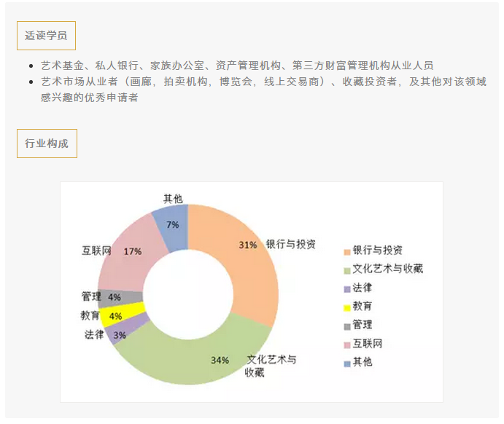Viewport: 504px width, 424px height.
Task: Click the 行业构成 heading box
Action: pos(47,144)
